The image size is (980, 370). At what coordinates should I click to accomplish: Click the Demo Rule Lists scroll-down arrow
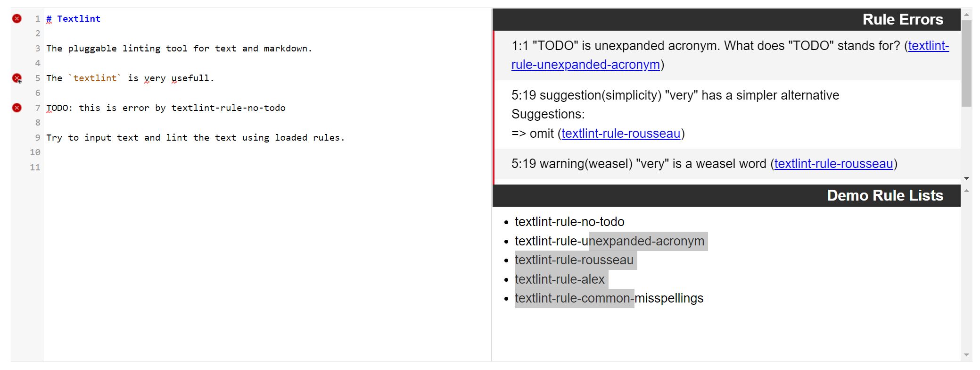click(966, 355)
